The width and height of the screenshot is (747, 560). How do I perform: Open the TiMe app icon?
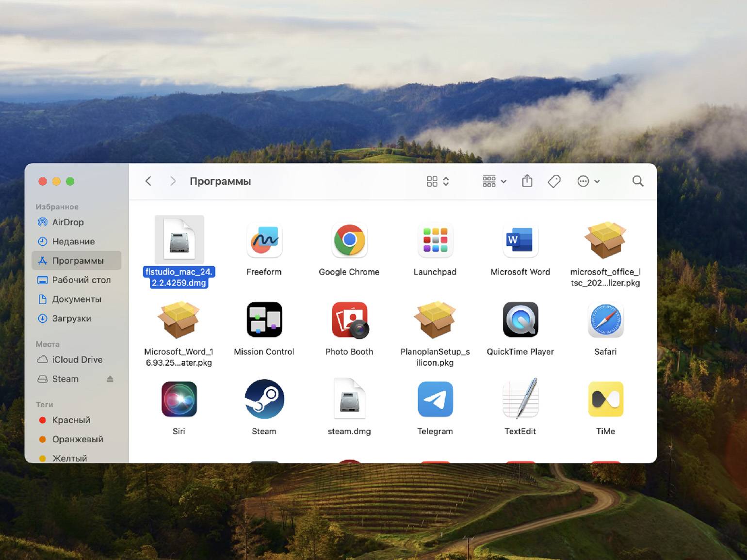click(605, 399)
